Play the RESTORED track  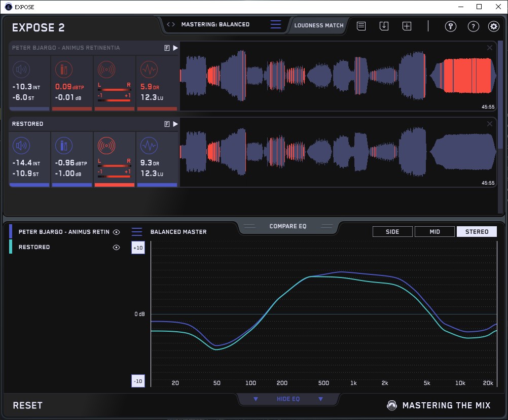(175, 124)
